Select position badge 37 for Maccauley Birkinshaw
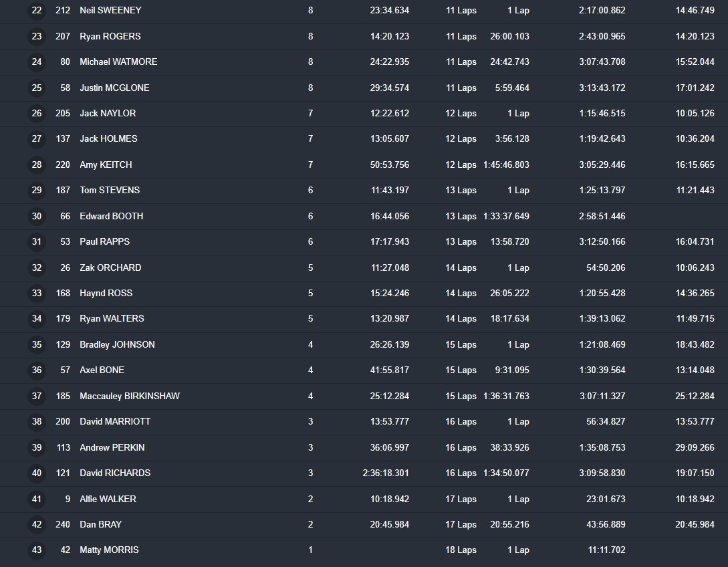The height and width of the screenshot is (567, 728). click(37, 396)
